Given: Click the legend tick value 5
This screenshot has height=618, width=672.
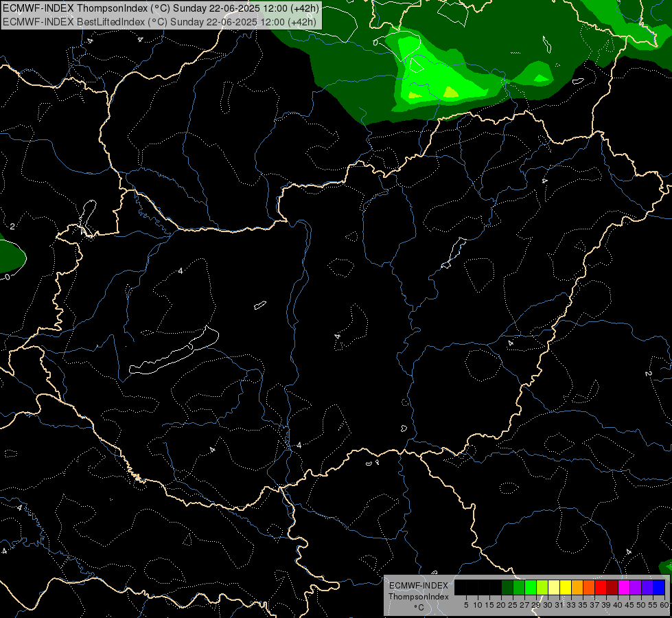Looking at the screenshot, I should pos(466,605).
